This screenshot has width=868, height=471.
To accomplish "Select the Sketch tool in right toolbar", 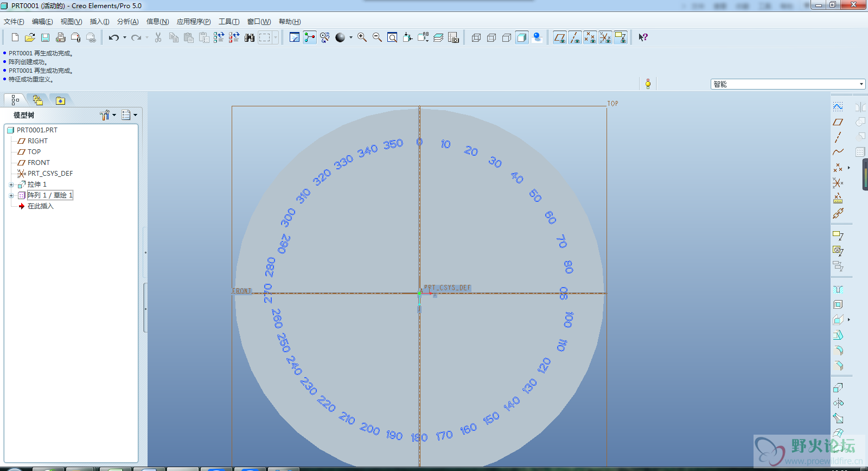I will tap(838, 107).
